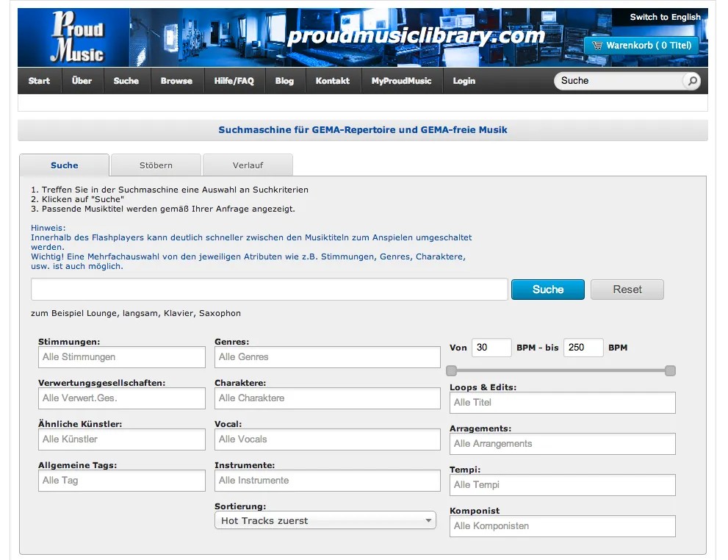Click the left BPM slider handle
The image size is (728, 560).
click(452, 371)
